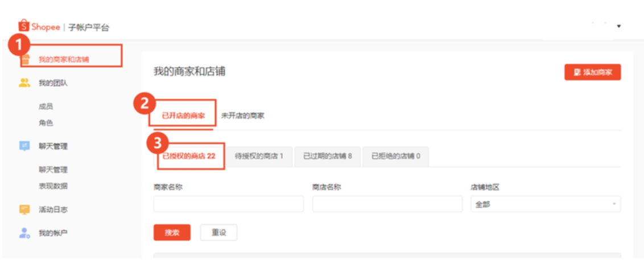The height and width of the screenshot is (280, 644).
Task: Click the 我的团队 people icon
Action: [x=24, y=83]
